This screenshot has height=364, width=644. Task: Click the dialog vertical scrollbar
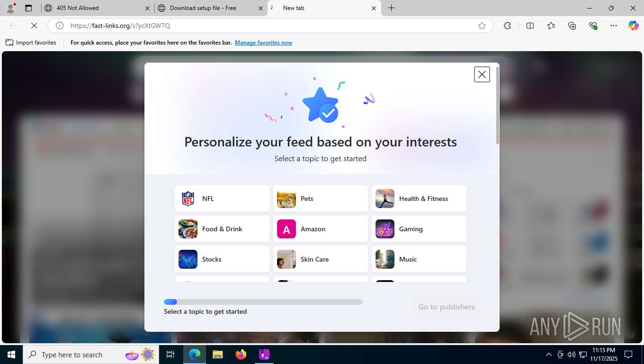click(497, 105)
